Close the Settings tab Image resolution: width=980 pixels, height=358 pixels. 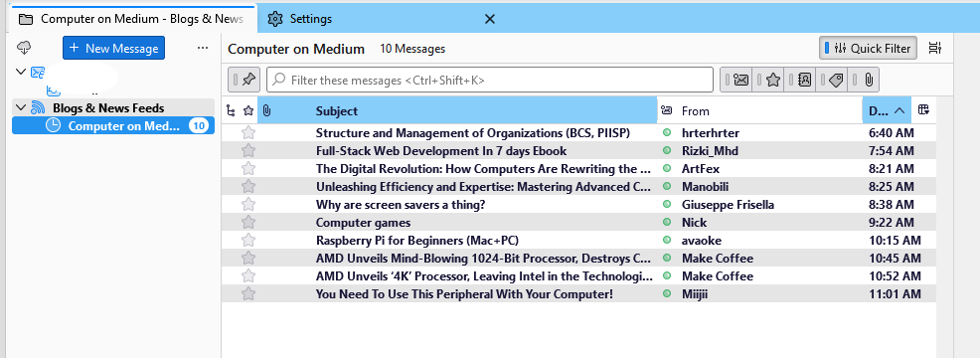click(x=490, y=19)
